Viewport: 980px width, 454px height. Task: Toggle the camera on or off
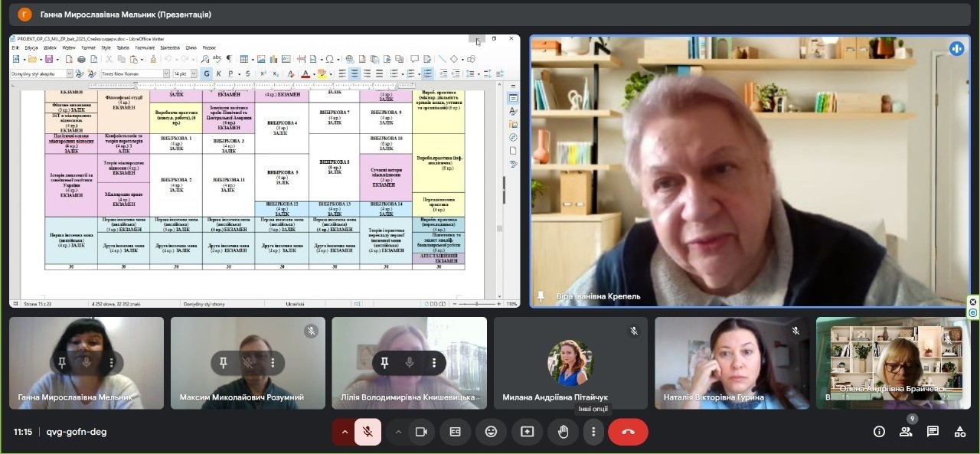[420, 432]
